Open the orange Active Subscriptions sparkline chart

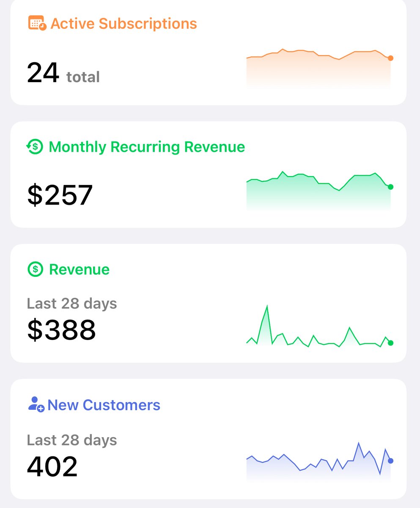(320, 68)
